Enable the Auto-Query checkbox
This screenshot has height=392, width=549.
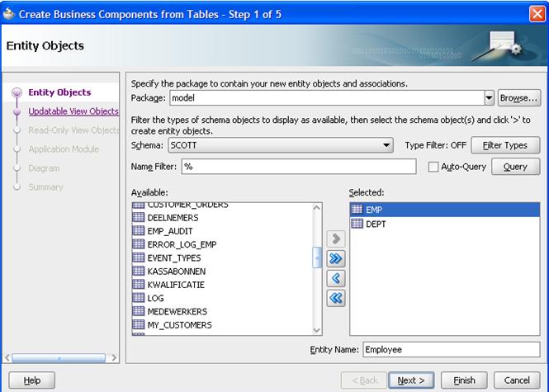pyautogui.click(x=433, y=167)
